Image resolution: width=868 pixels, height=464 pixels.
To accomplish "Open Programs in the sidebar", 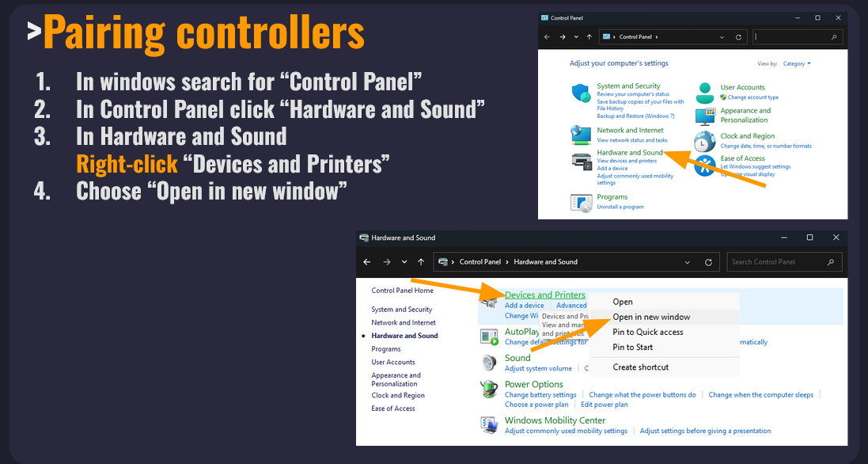I will click(x=386, y=349).
